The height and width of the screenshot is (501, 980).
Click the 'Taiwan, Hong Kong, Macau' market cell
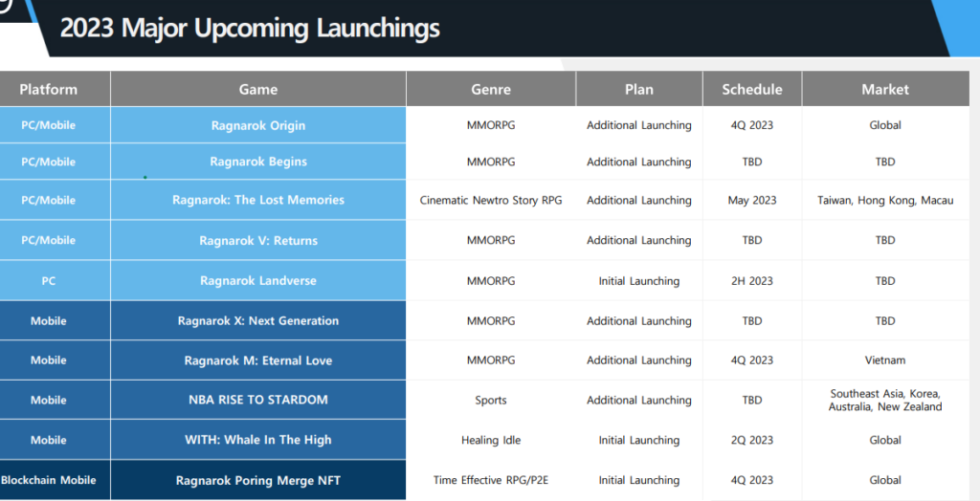pyautogui.click(x=885, y=201)
